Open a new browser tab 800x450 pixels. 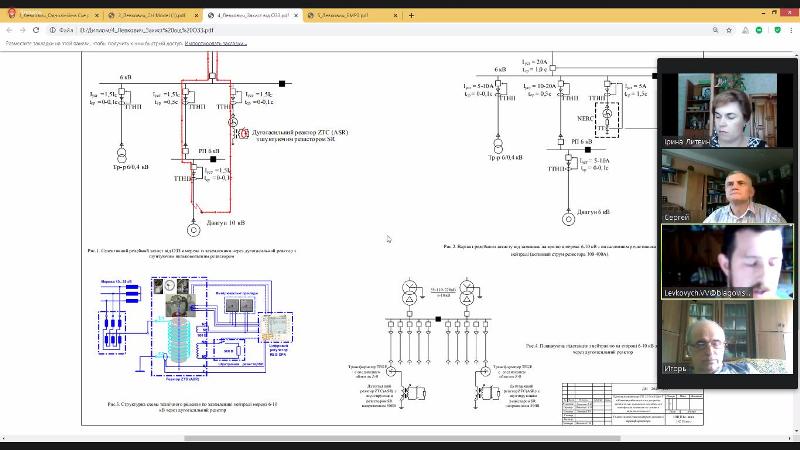[411, 15]
